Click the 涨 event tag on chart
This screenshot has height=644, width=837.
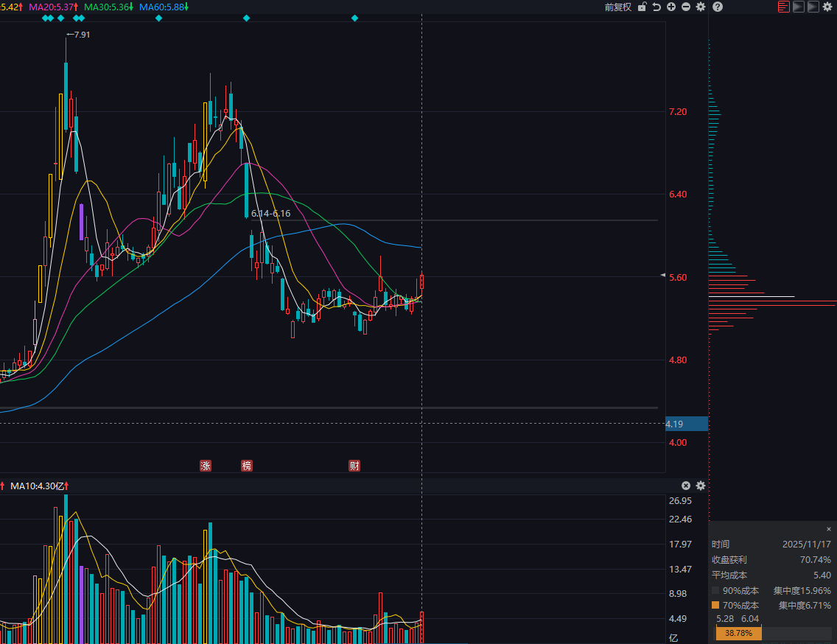(x=206, y=466)
